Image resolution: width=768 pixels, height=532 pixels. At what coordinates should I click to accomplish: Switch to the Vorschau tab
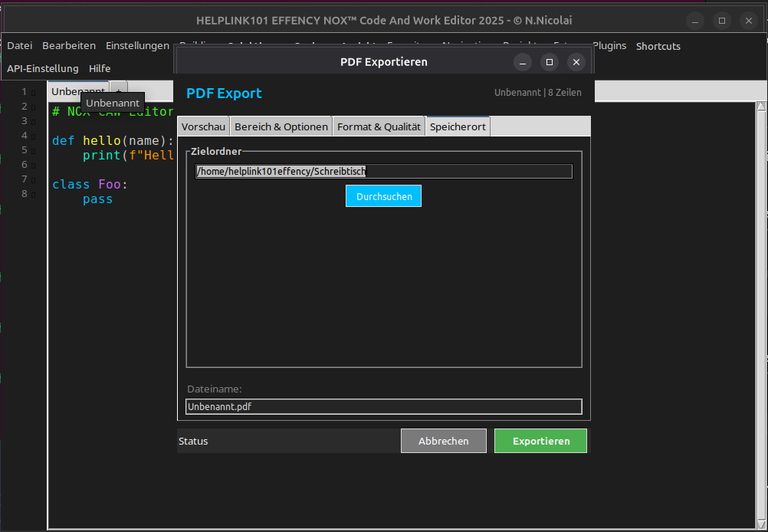(203, 126)
